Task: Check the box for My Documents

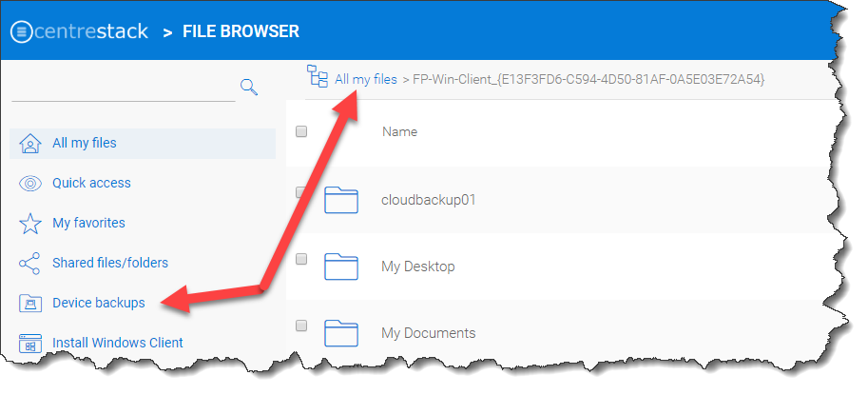Action: (x=301, y=326)
